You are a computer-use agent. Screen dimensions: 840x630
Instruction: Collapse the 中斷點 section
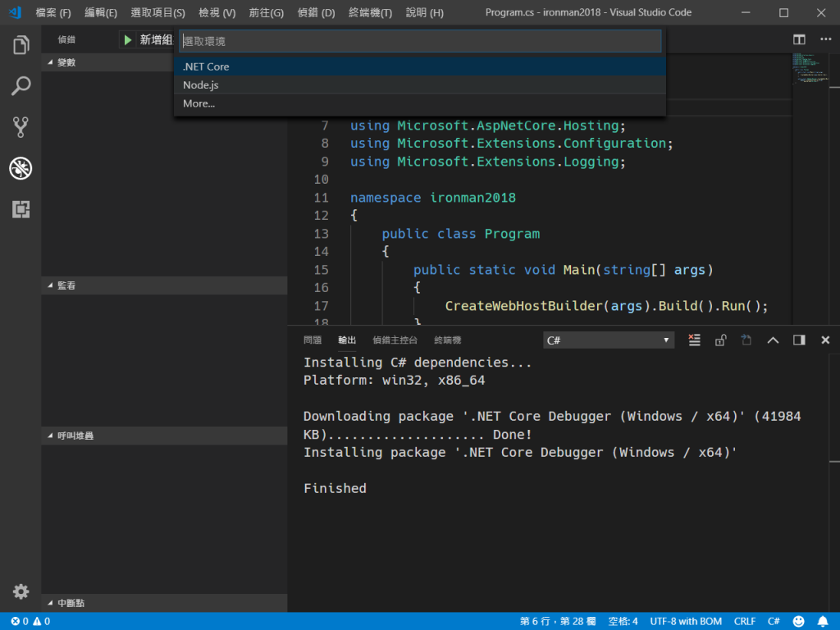point(164,603)
